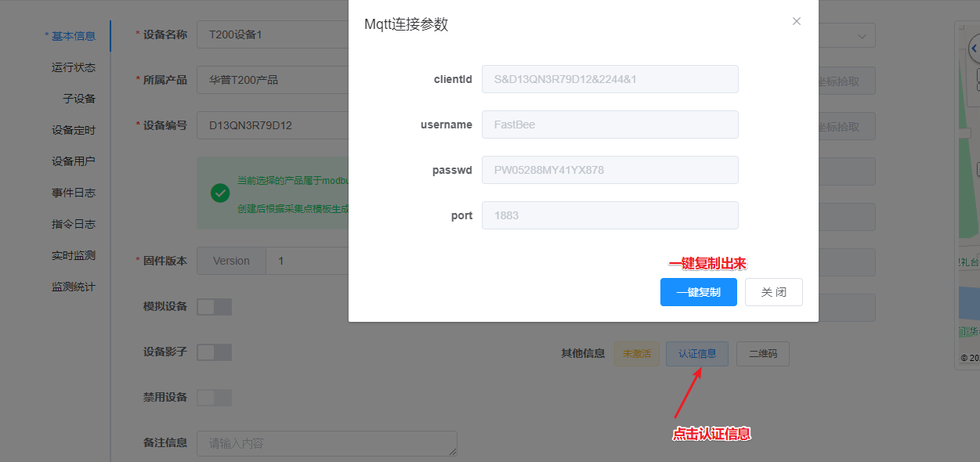This screenshot has width=980, height=462.
Task: Toggle the 模拟设备 switch
Action: coord(214,307)
